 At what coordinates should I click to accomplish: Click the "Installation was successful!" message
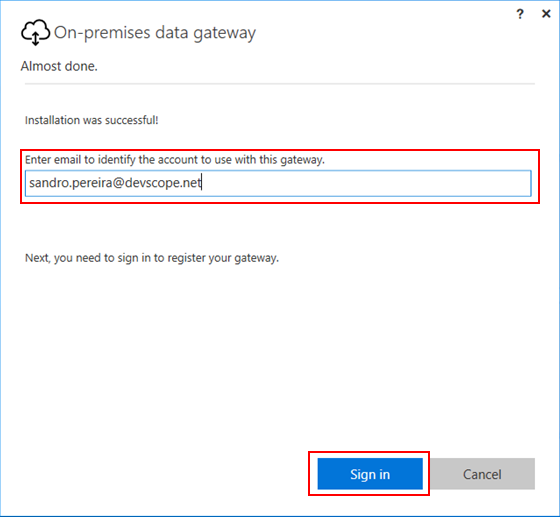click(x=91, y=120)
